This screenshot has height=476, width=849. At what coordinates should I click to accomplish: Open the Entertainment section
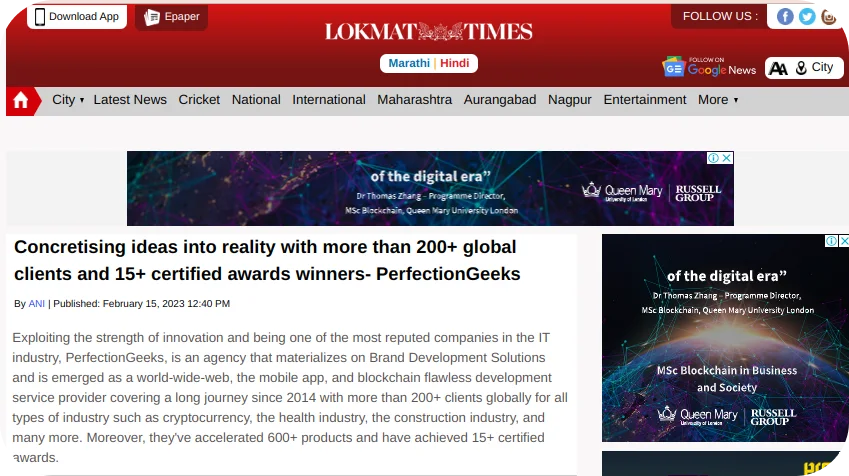click(645, 100)
